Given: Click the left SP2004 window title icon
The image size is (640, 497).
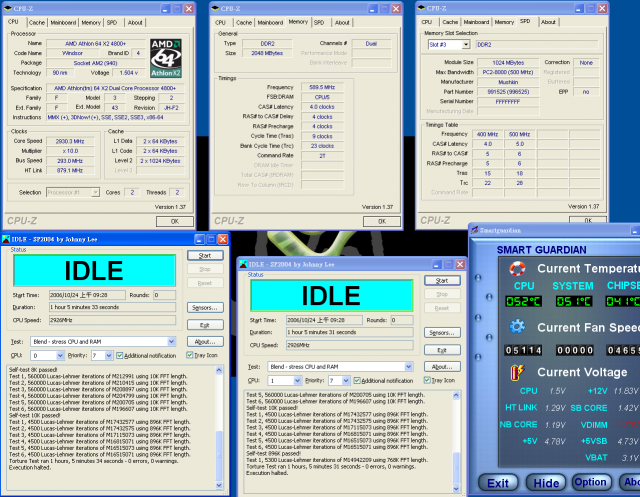Looking at the screenshot, I should coord(6,239).
